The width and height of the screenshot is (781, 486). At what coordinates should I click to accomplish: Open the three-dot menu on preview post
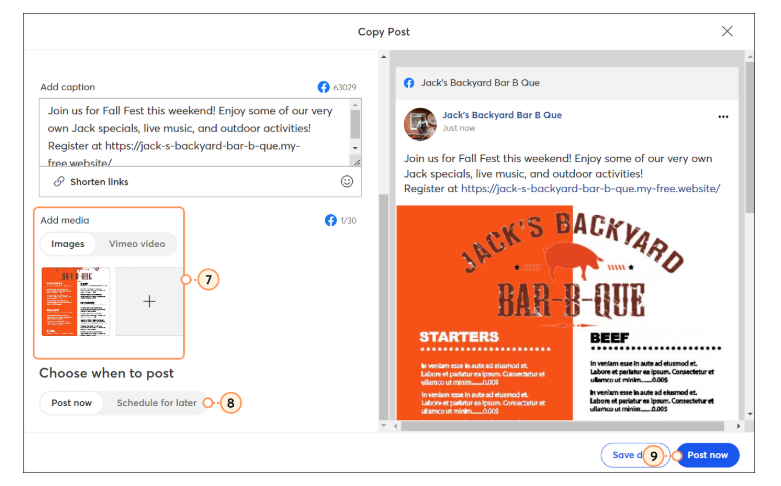(723, 117)
